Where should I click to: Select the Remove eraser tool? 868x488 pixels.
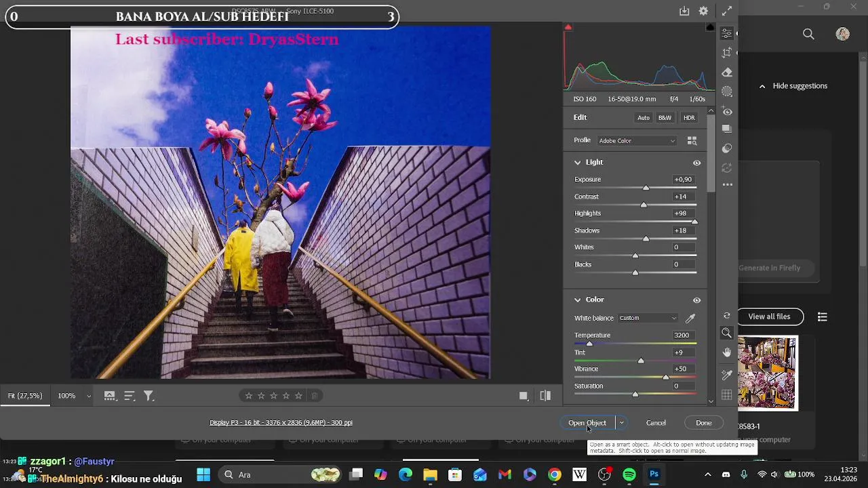pos(727,73)
